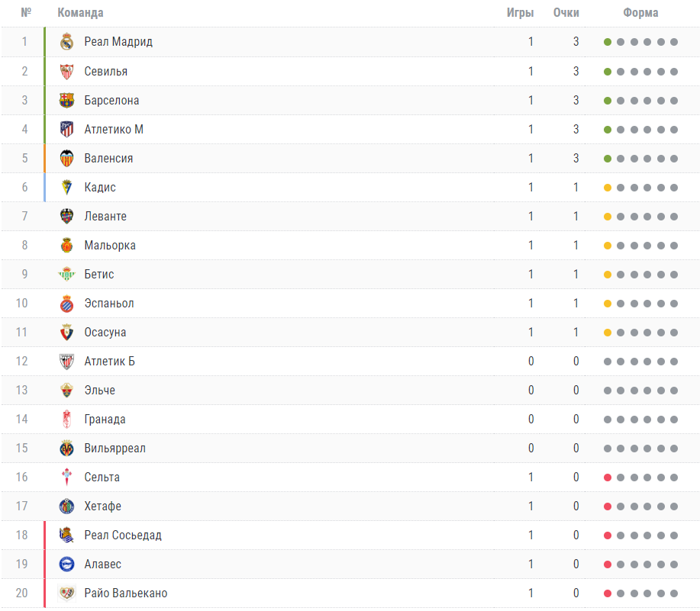Open the Райо Вальекано team link

pyautogui.click(x=126, y=593)
